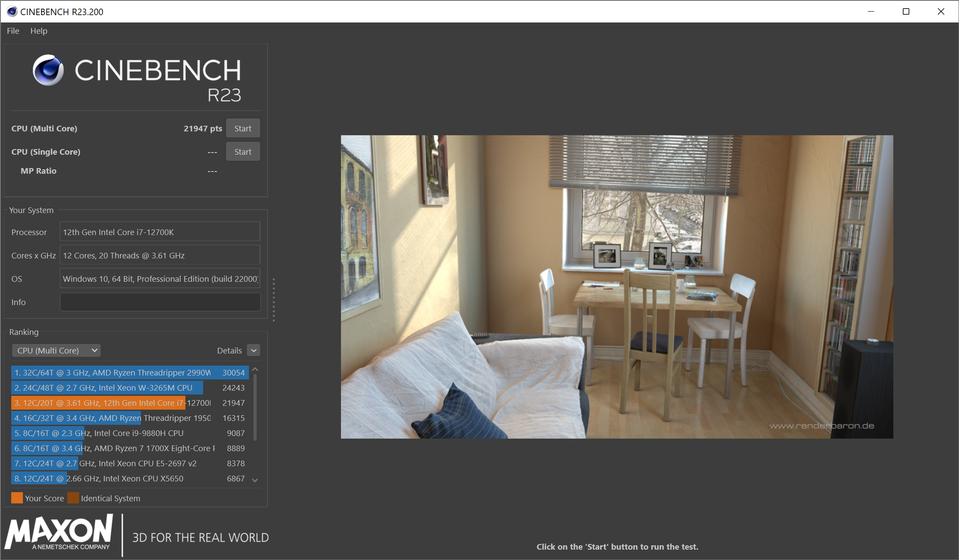Start the CPU Multi Core test
Image resolution: width=959 pixels, height=560 pixels.
tap(242, 128)
